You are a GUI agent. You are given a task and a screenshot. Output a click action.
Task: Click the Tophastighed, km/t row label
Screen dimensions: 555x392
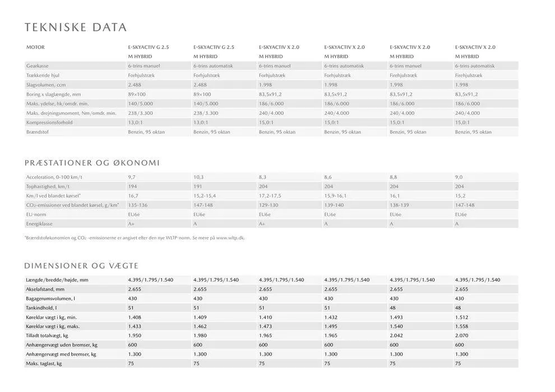pos(48,186)
